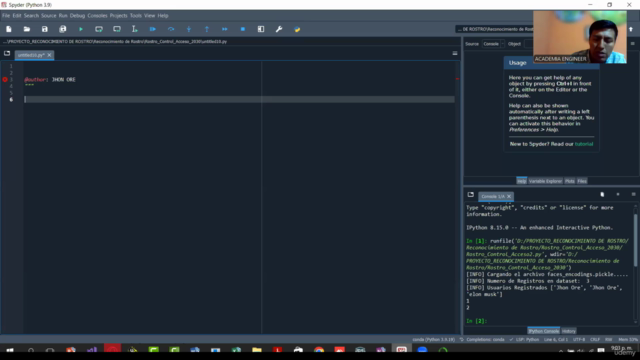Start debugging the file icon

point(153,29)
